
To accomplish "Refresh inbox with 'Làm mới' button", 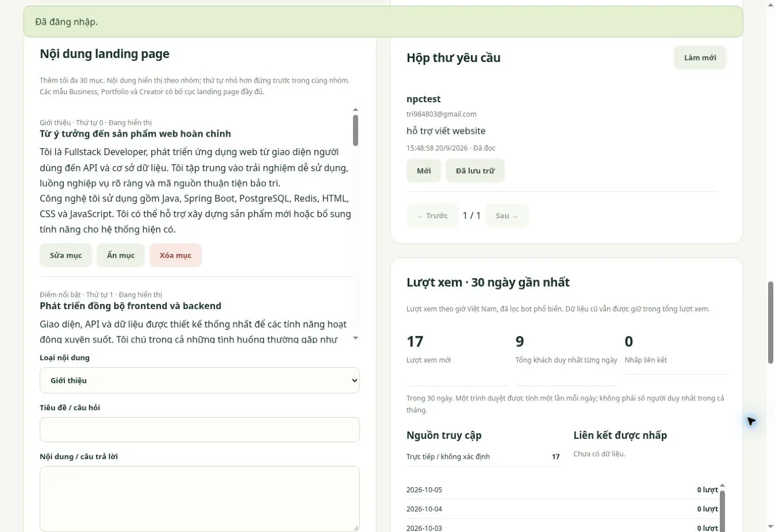I will pyautogui.click(x=700, y=58).
